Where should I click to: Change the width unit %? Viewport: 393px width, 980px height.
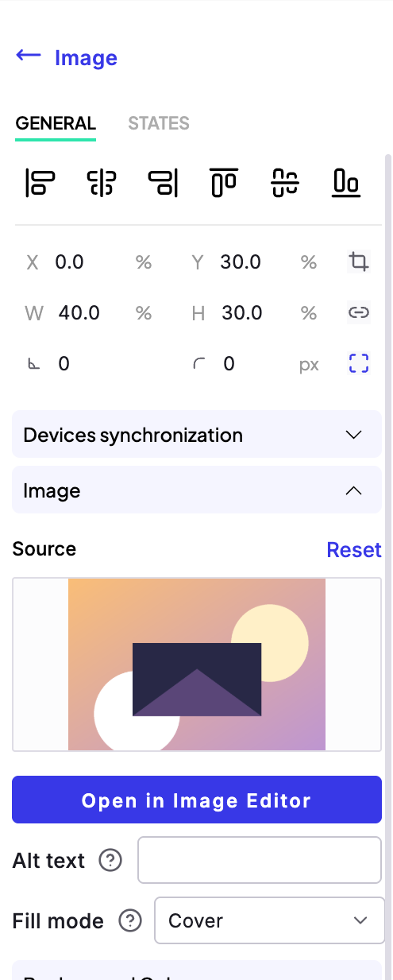coord(144,313)
